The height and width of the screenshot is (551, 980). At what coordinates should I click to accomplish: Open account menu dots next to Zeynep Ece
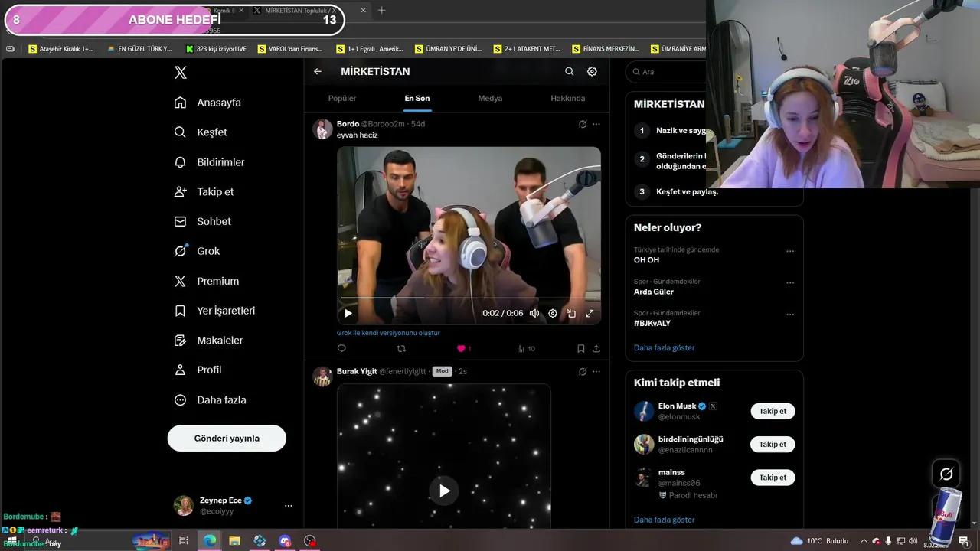[x=289, y=506]
